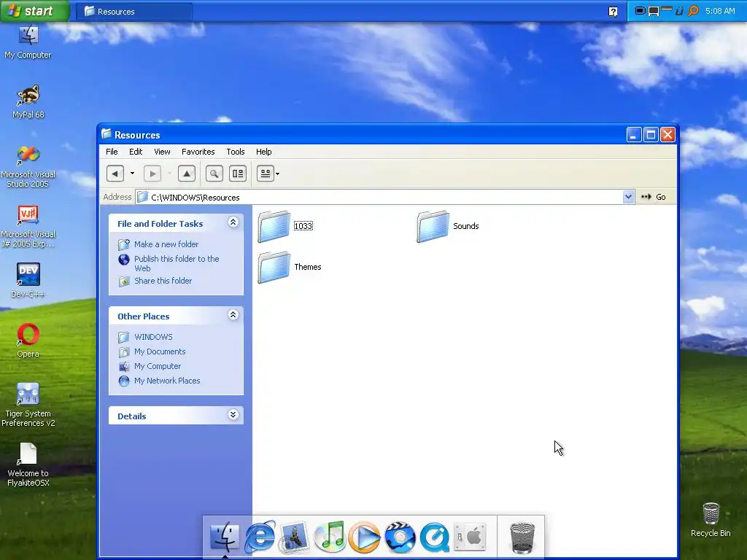Click the Start button

[35, 11]
